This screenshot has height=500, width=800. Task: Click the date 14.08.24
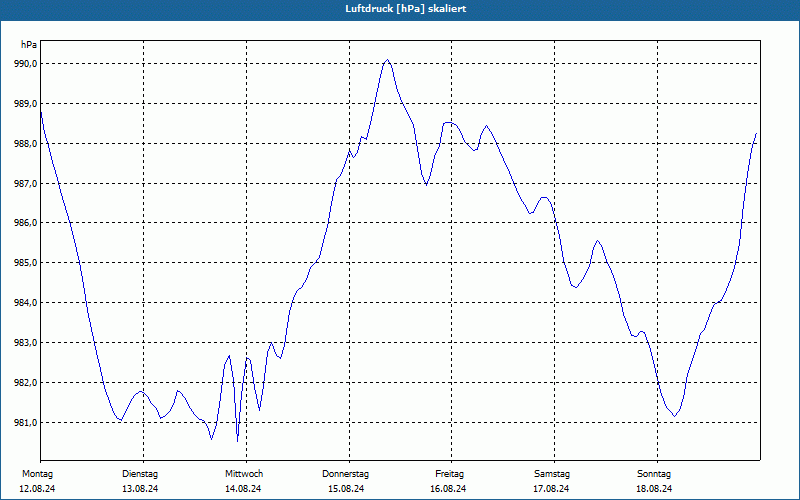(x=243, y=489)
